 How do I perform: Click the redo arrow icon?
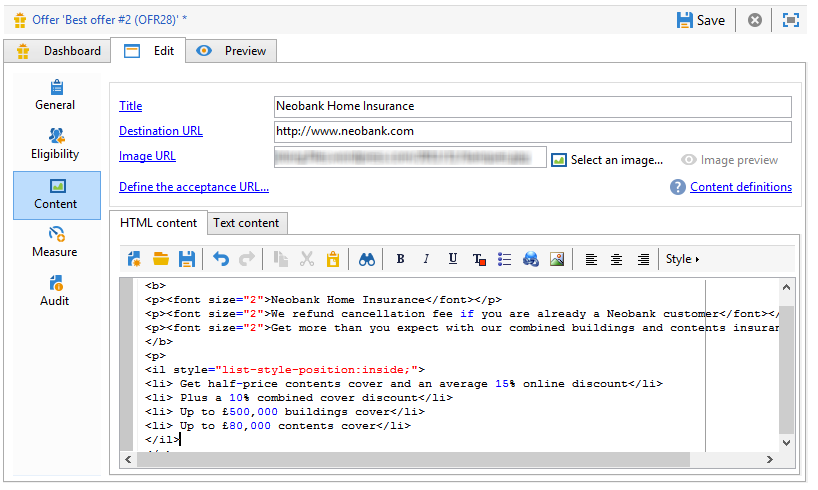pos(247,259)
